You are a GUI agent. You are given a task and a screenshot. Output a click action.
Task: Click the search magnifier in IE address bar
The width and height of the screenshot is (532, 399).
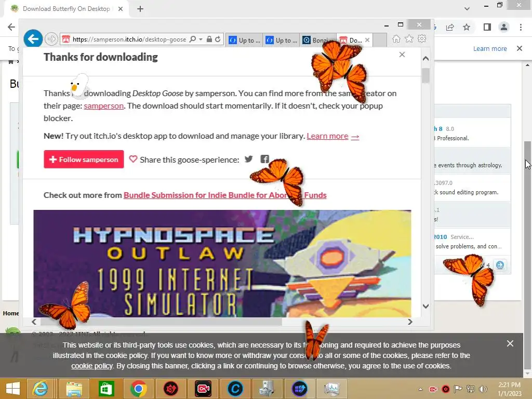coord(192,39)
